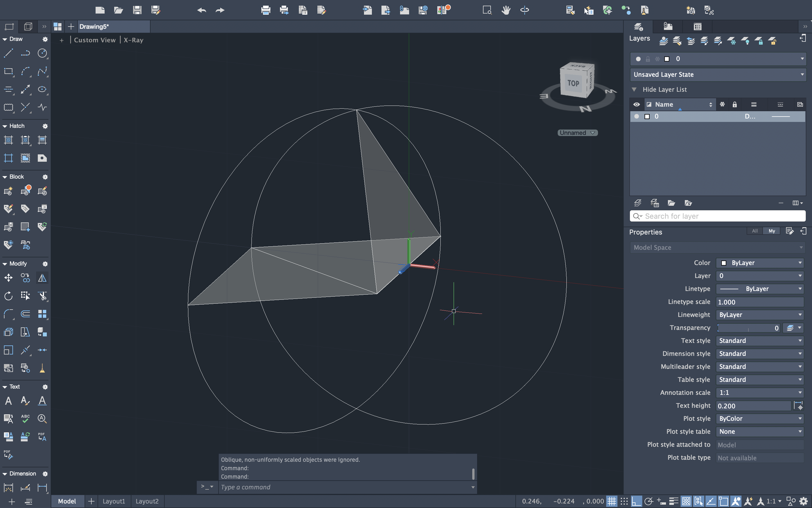Click the Redo arrow in toolbar
The height and width of the screenshot is (508, 812).
[x=220, y=10]
